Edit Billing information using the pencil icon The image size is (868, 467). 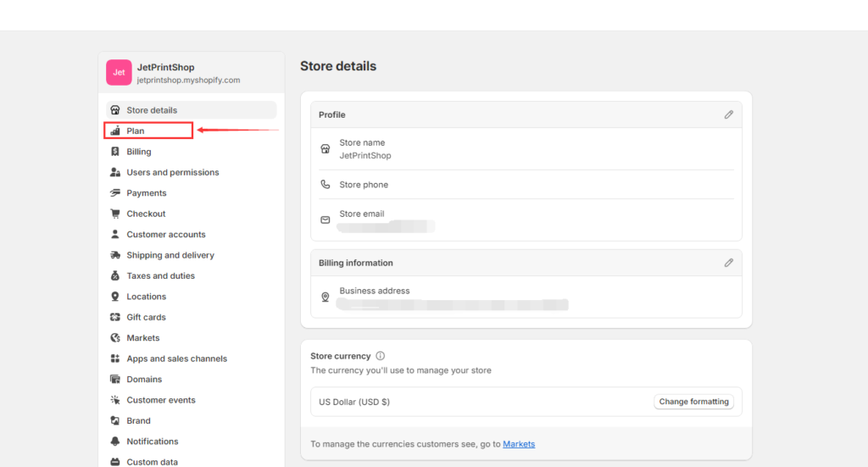(728, 263)
